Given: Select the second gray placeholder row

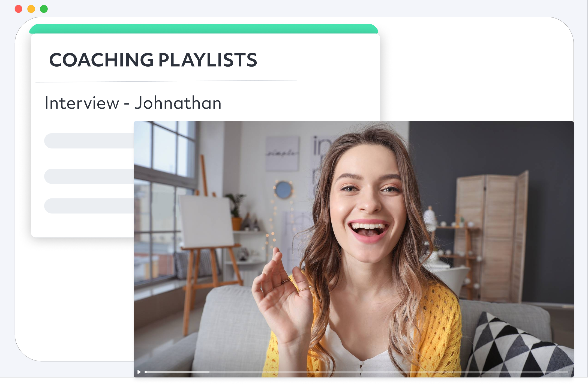Looking at the screenshot, I should (x=89, y=176).
